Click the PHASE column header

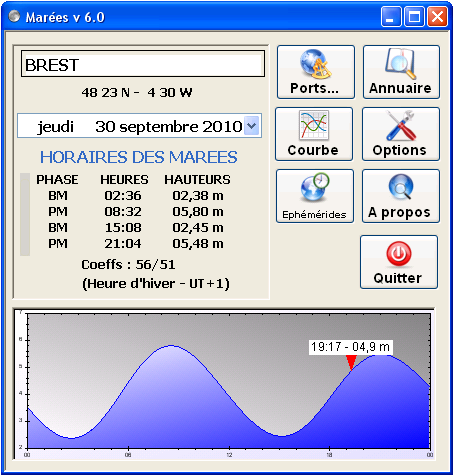tap(57, 180)
